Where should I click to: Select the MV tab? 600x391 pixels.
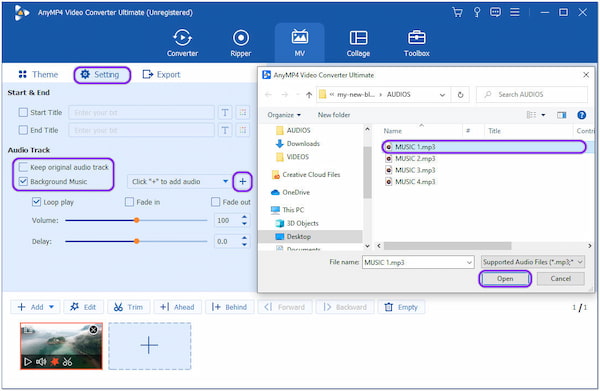point(300,43)
